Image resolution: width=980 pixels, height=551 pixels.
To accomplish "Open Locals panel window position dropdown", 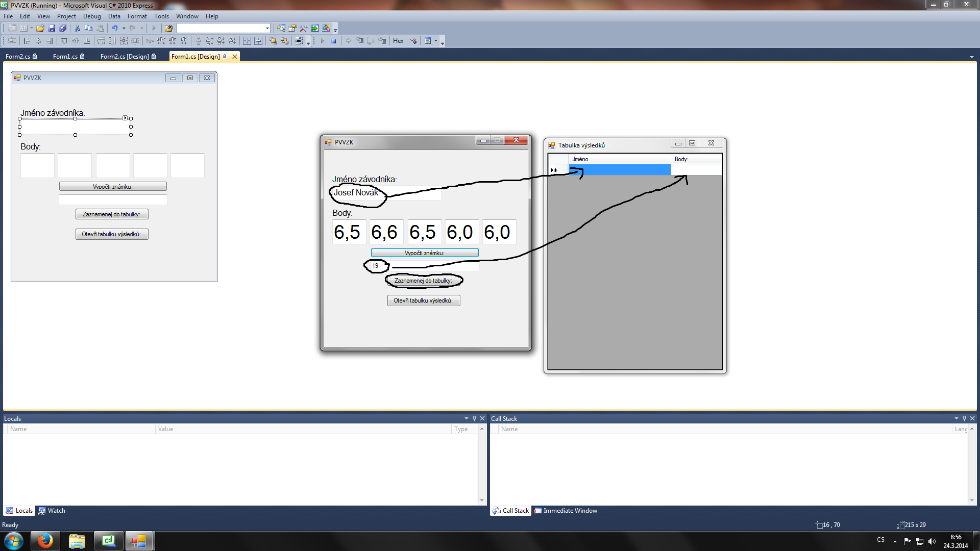I will [466, 418].
